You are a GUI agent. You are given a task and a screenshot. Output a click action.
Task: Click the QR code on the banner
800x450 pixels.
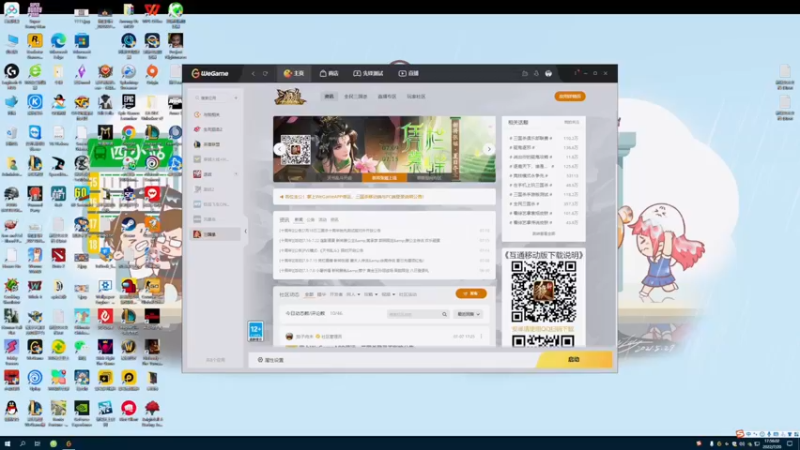click(295, 150)
